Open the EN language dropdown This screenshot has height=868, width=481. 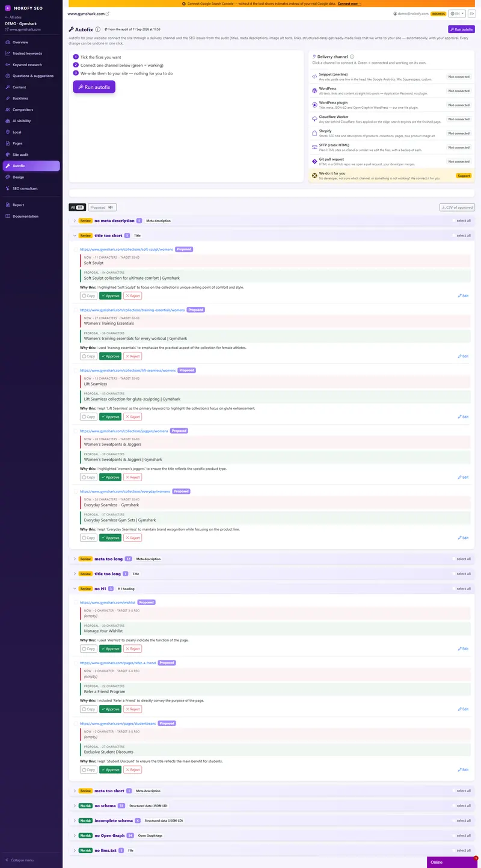(458, 13)
